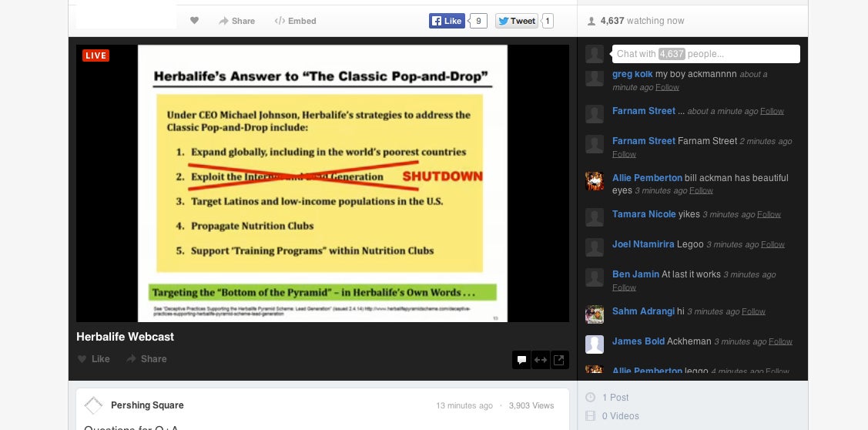Click Joel Ntamirira's default avatar
The image size is (868, 430).
tap(595, 247)
